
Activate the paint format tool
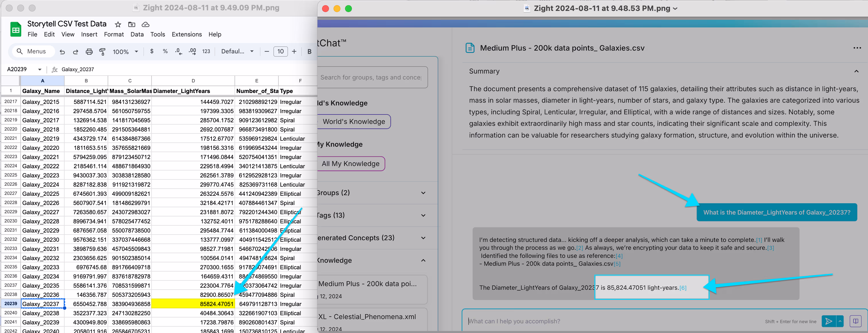[102, 52]
